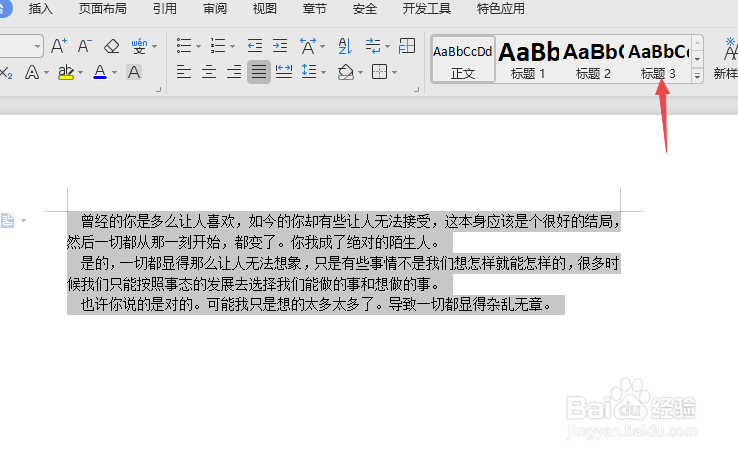The width and height of the screenshot is (738, 457).
Task: Expand bulleted list style dropdown
Action: pyautogui.click(x=198, y=47)
